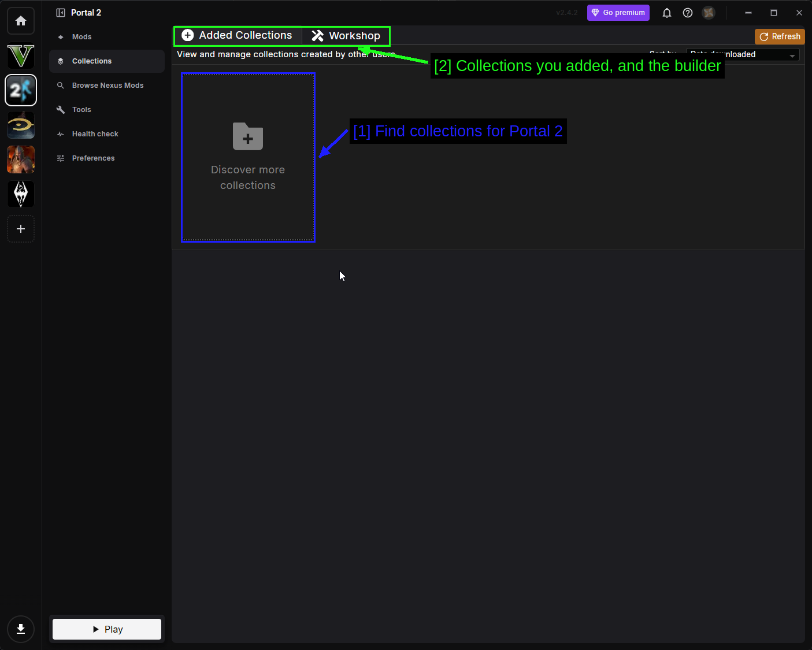Click the Portal 2 title text
The image size is (812, 650).
click(x=86, y=13)
